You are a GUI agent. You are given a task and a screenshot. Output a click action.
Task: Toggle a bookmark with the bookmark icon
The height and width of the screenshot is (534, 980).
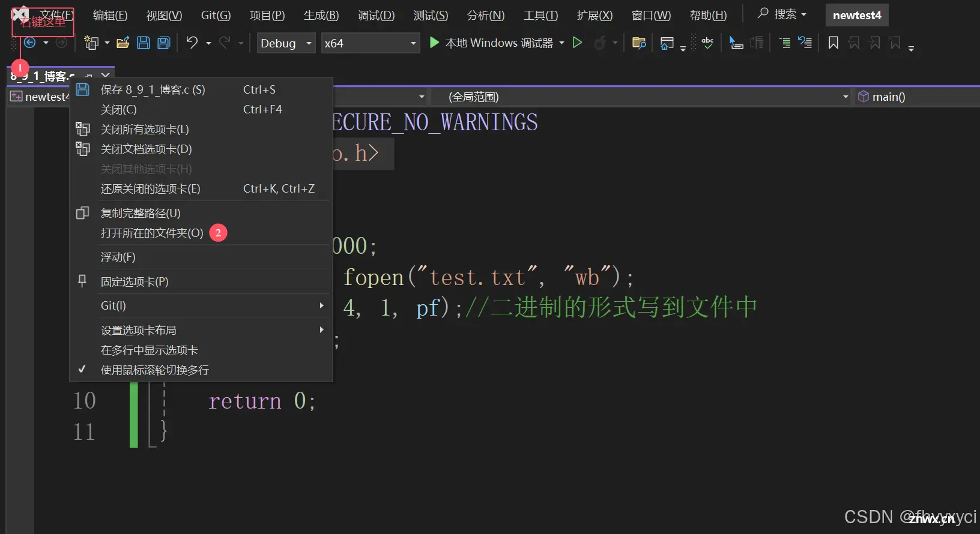[833, 43]
